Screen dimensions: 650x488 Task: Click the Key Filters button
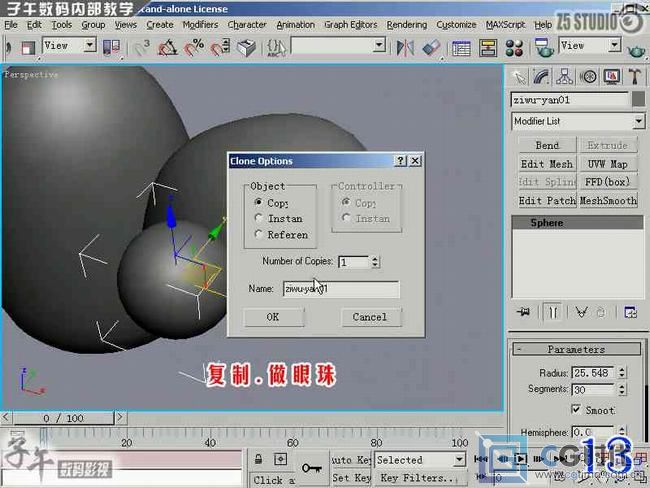(x=420, y=478)
